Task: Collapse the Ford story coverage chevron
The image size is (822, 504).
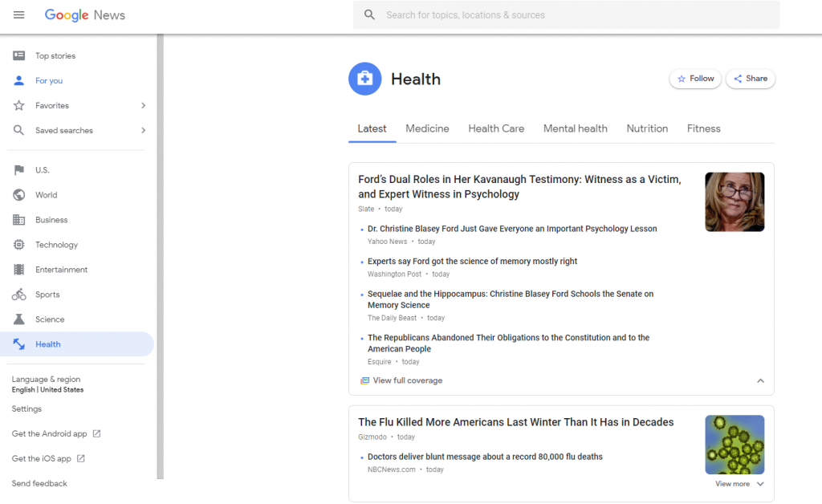Action: (760, 381)
